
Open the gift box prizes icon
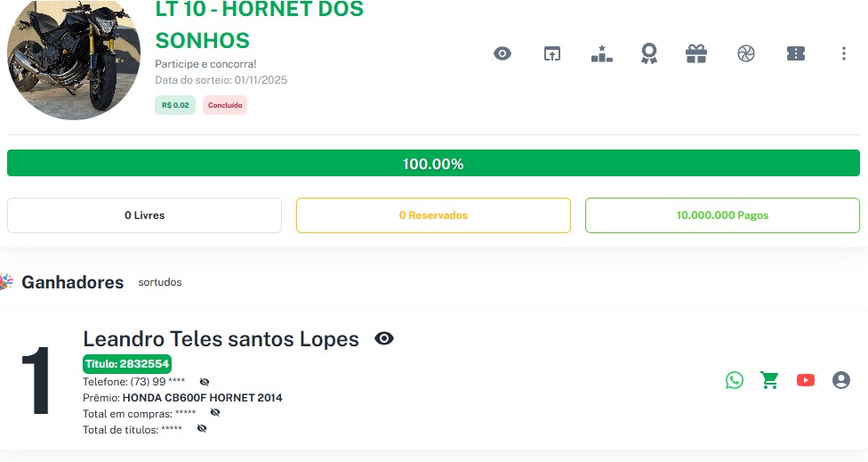click(696, 53)
